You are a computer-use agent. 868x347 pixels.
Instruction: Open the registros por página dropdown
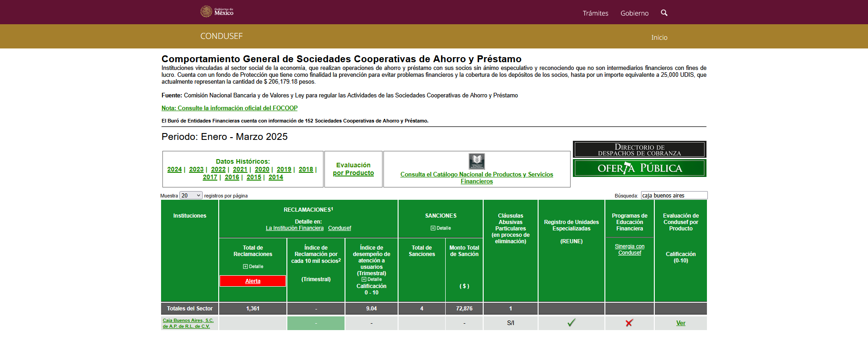[191, 196]
